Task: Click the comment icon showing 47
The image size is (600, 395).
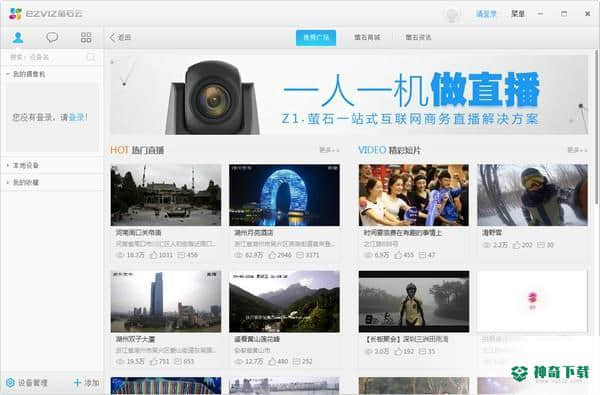Action: pyautogui.click(x=422, y=255)
